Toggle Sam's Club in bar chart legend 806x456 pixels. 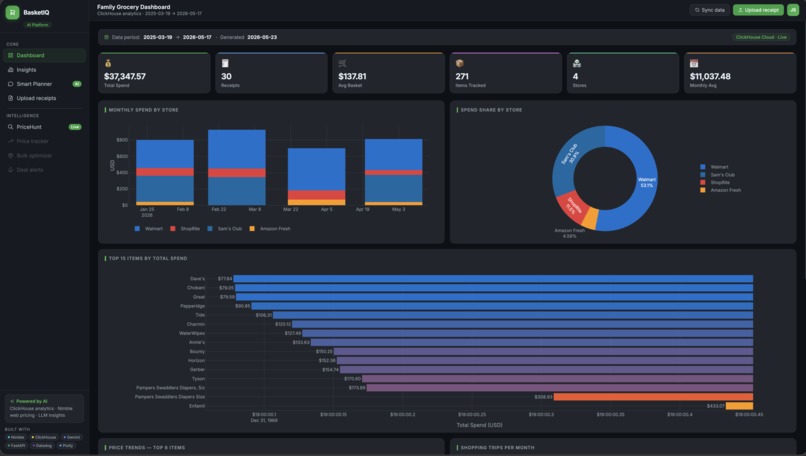[225, 229]
